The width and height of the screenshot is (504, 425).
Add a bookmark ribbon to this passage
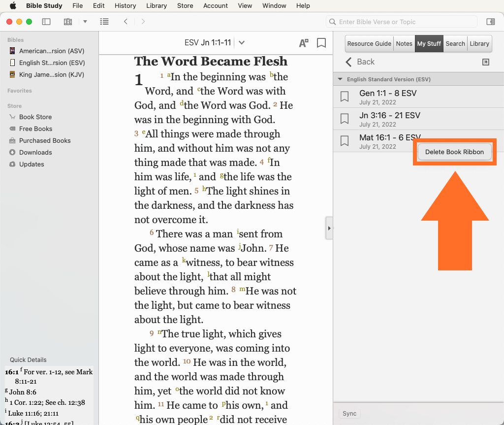point(321,43)
